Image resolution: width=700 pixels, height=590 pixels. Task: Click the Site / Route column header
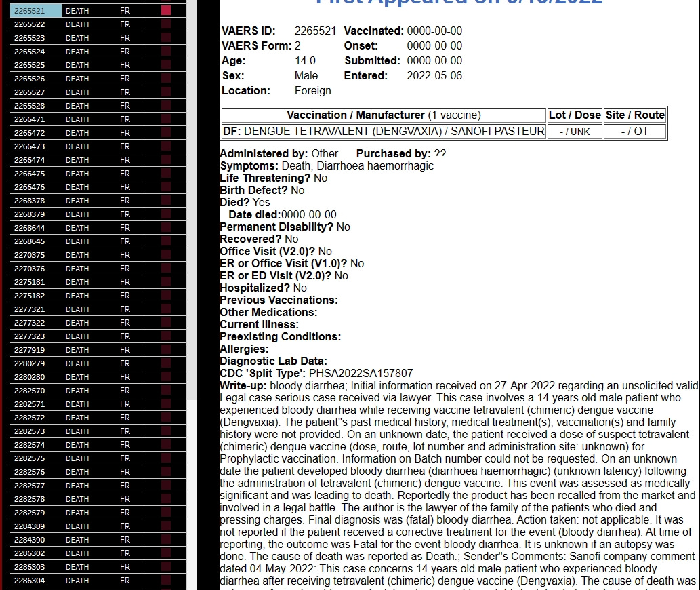[635, 115]
